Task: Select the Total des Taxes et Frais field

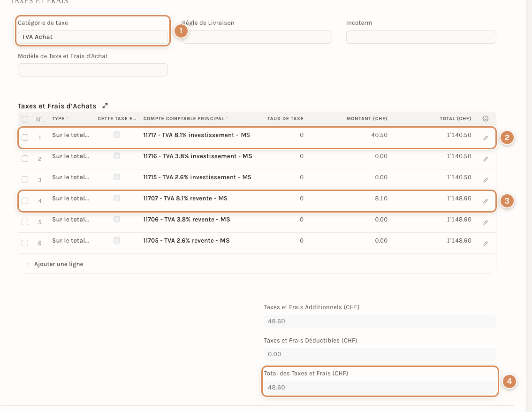Action: point(380,388)
